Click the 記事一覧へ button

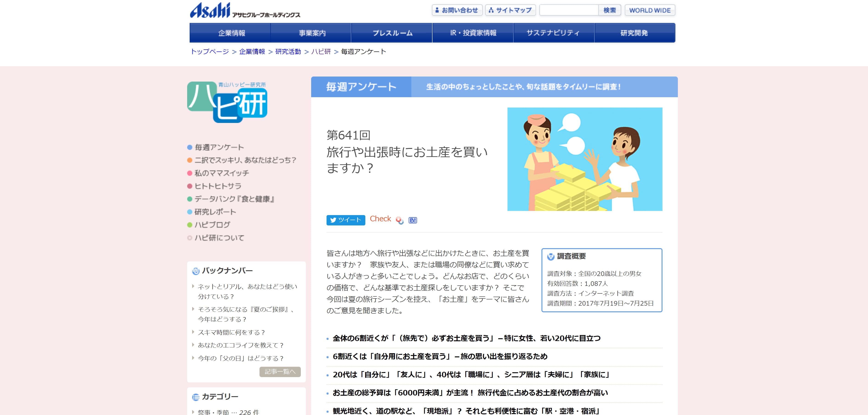pyautogui.click(x=280, y=372)
